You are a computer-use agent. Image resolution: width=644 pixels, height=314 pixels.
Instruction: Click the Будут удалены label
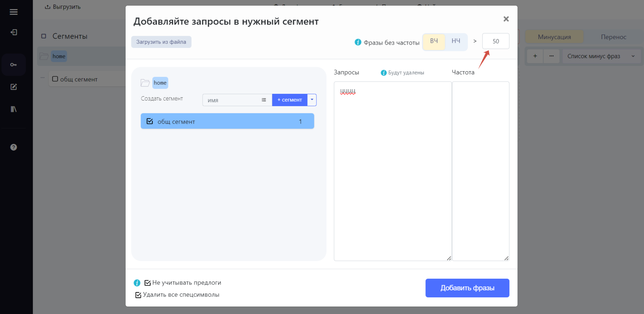click(x=406, y=73)
